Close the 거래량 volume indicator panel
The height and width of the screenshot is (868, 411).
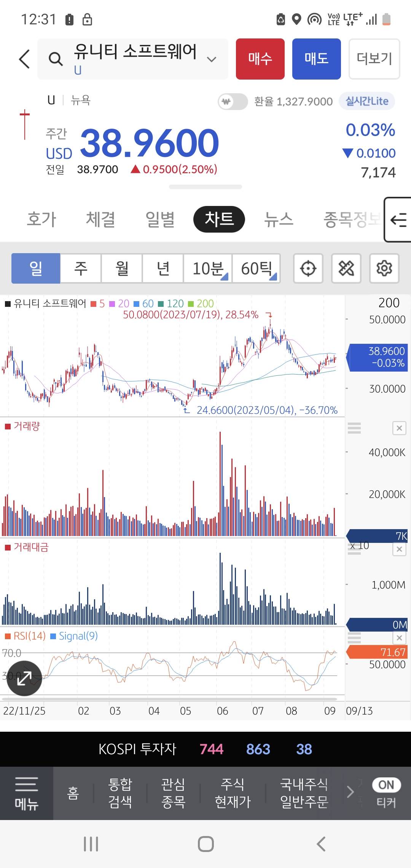pos(399,428)
